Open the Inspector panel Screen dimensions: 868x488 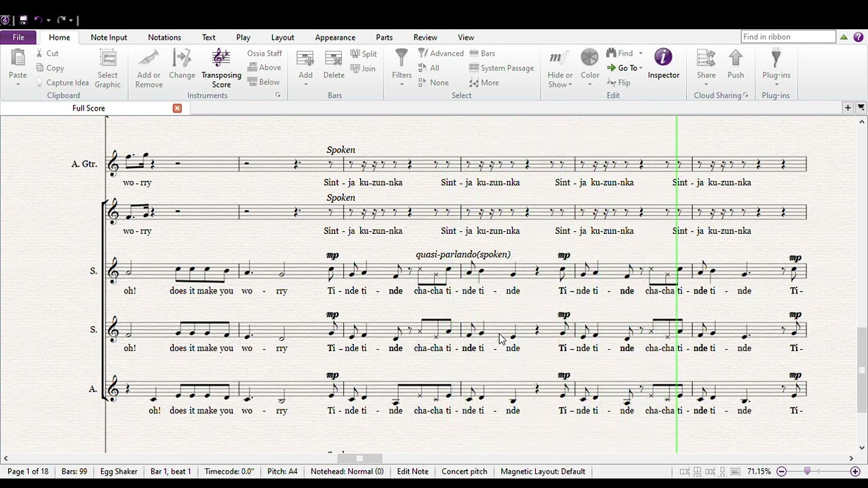tap(663, 64)
